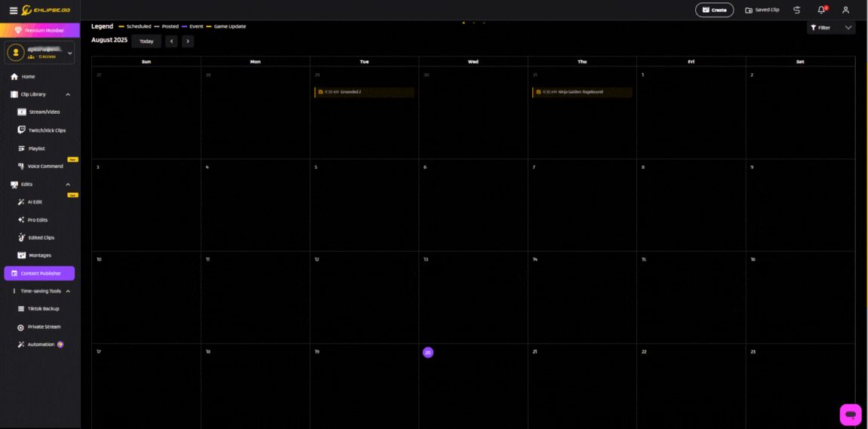Open the pink chat support bubble
The height and width of the screenshot is (429, 868).
point(851,414)
